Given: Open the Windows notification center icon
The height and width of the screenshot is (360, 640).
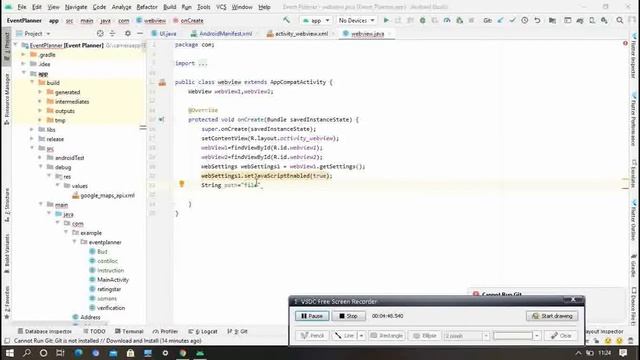Looking at the screenshot, I should [623, 352].
